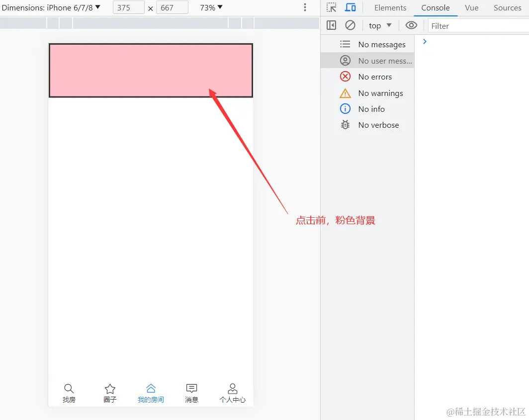Select the No errors filter

pos(375,77)
